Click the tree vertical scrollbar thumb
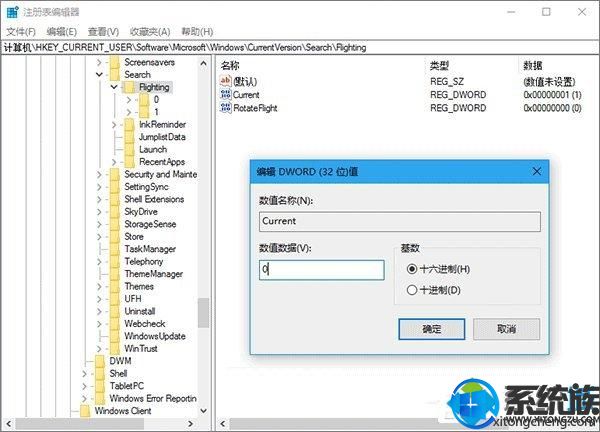The image size is (600, 432). [x=204, y=313]
